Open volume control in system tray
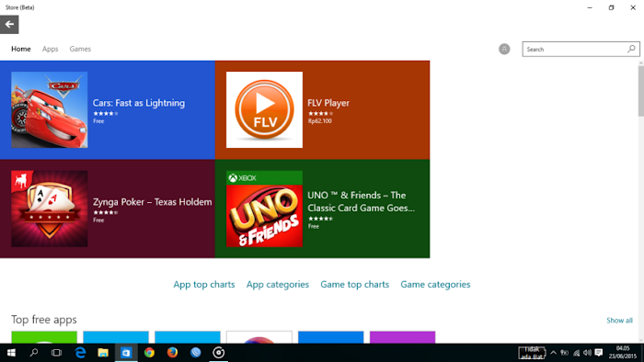 click(587, 353)
